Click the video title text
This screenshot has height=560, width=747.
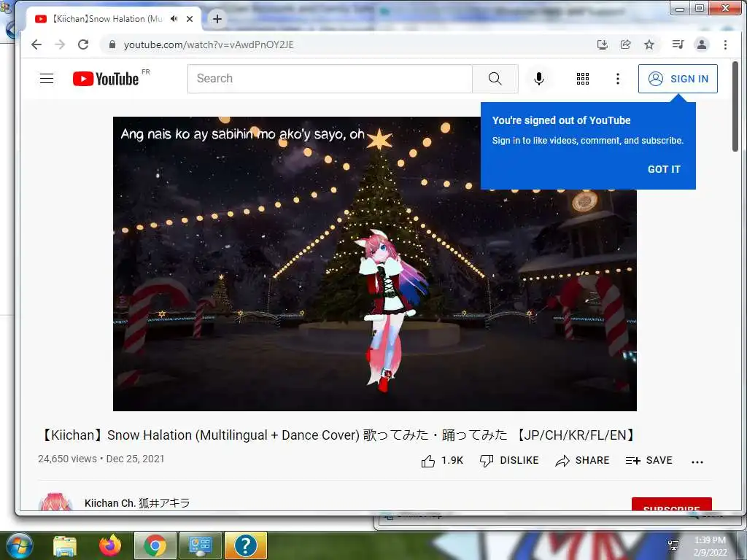coord(338,435)
